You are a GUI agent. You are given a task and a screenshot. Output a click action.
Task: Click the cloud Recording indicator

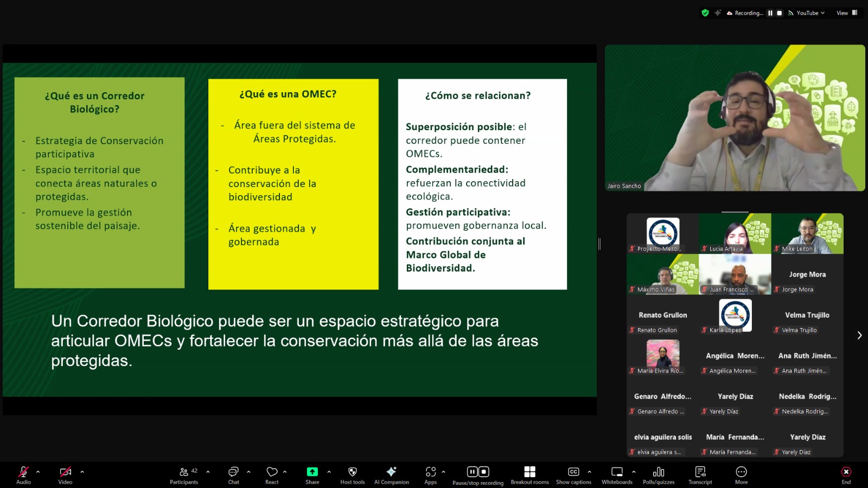745,13
